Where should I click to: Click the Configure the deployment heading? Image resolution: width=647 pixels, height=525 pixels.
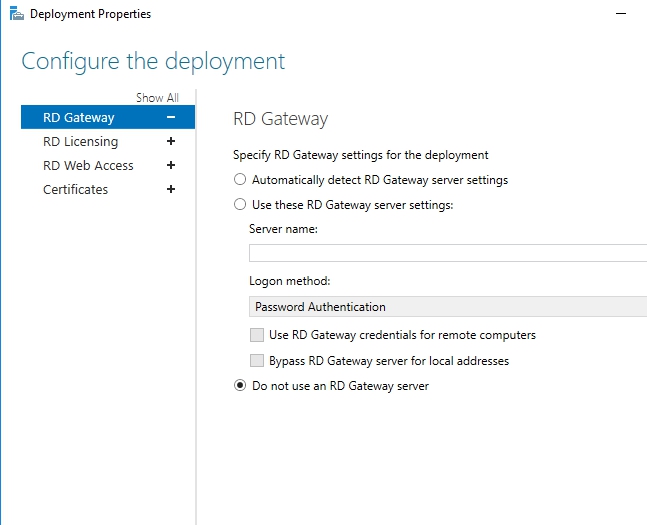coord(153,61)
